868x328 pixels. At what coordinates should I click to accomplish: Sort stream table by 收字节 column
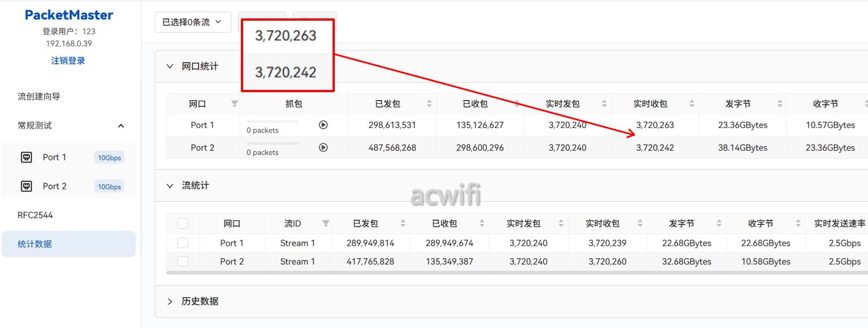pos(798,224)
